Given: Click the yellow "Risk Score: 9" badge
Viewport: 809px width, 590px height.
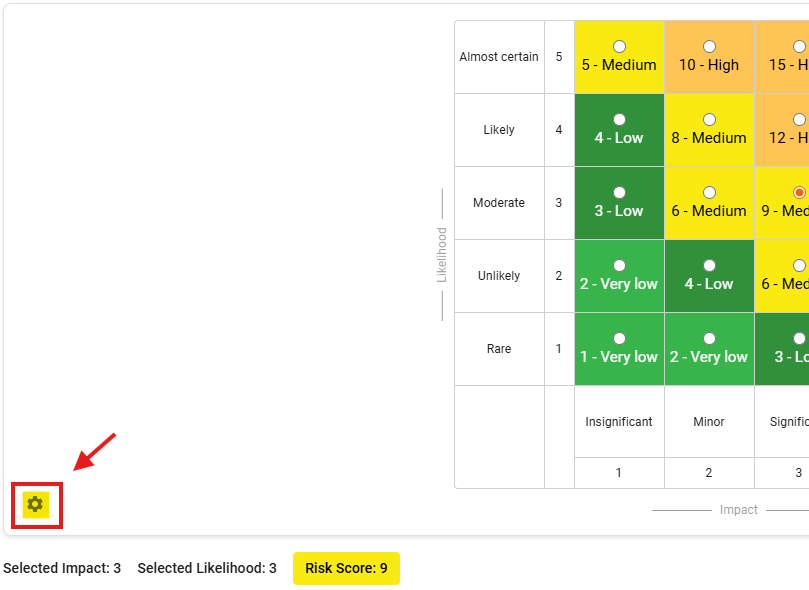Looking at the screenshot, I should [346, 568].
